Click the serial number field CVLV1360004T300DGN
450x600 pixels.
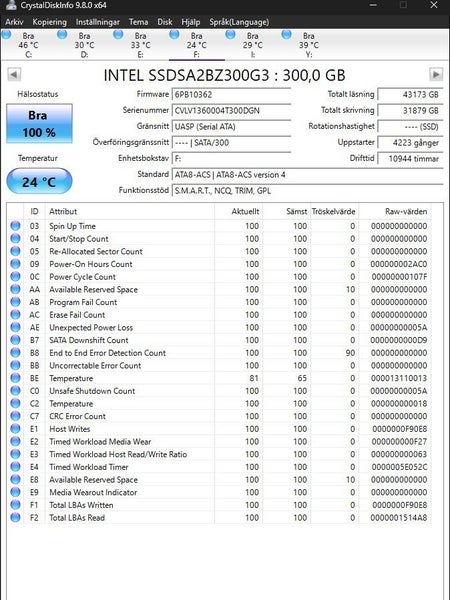tap(231, 111)
